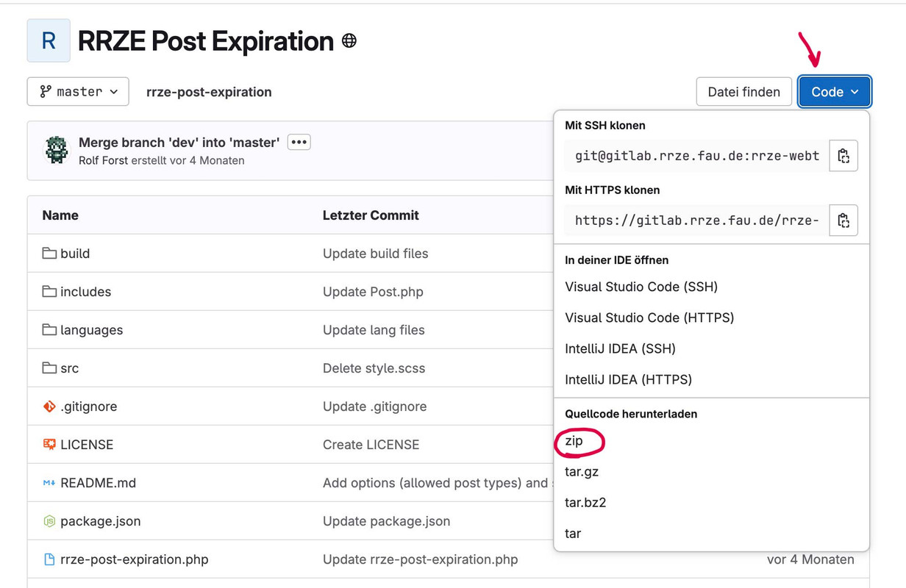
Task: Open the "Add options (allowed post types)" commit
Action: [438, 483]
